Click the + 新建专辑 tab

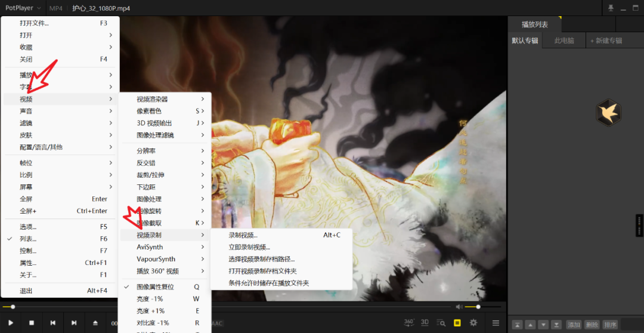click(x=606, y=41)
